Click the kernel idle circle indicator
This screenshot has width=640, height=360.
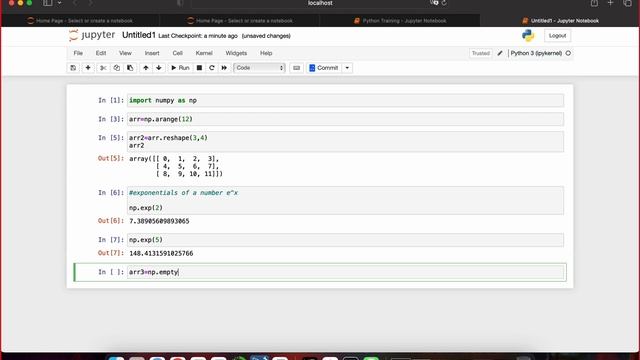[568, 53]
